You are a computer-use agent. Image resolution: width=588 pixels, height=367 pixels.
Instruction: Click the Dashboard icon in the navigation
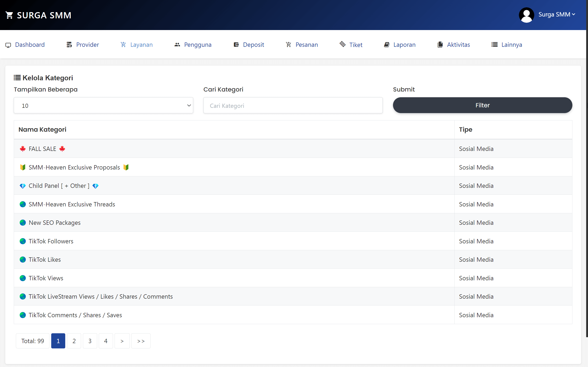click(8, 45)
